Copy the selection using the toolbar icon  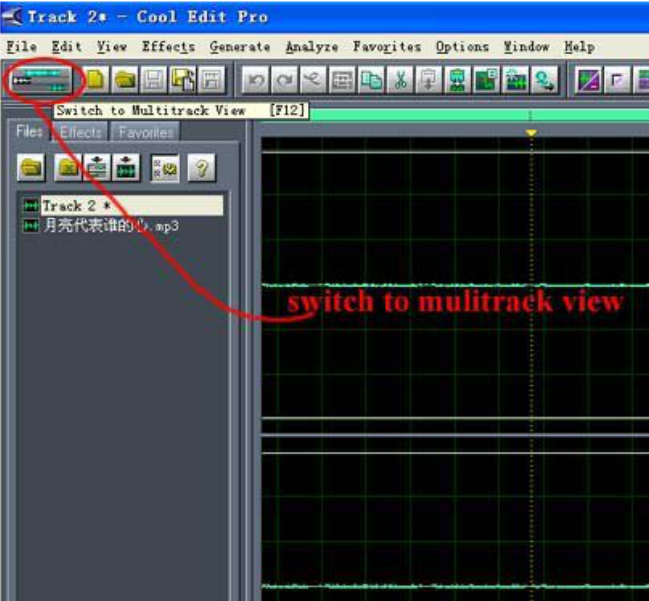point(372,79)
